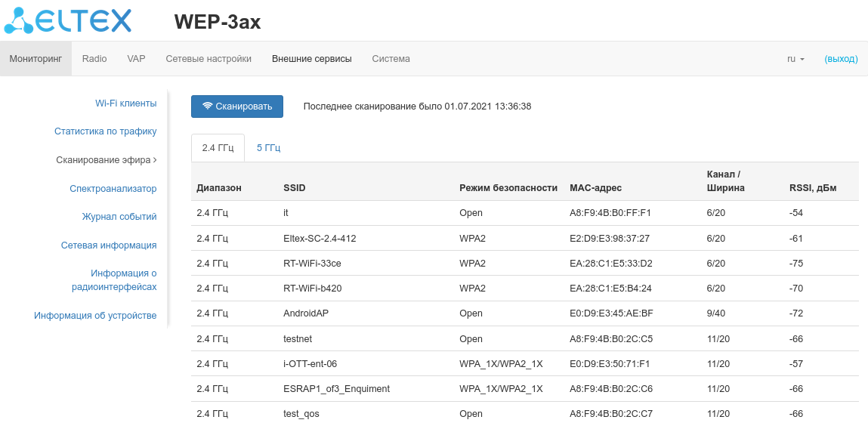The width and height of the screenshot is (868, 426).
Task: Open Информация об устройстве page
Action: (x=95, y=316)
